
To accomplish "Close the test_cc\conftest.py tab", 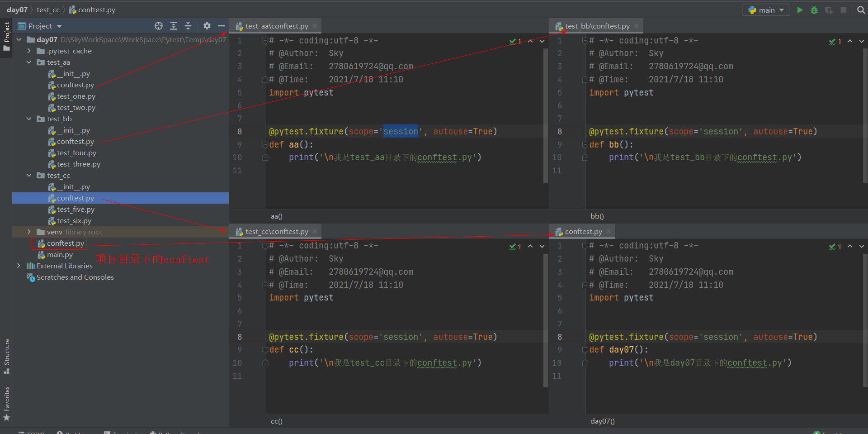I will 315,231.
